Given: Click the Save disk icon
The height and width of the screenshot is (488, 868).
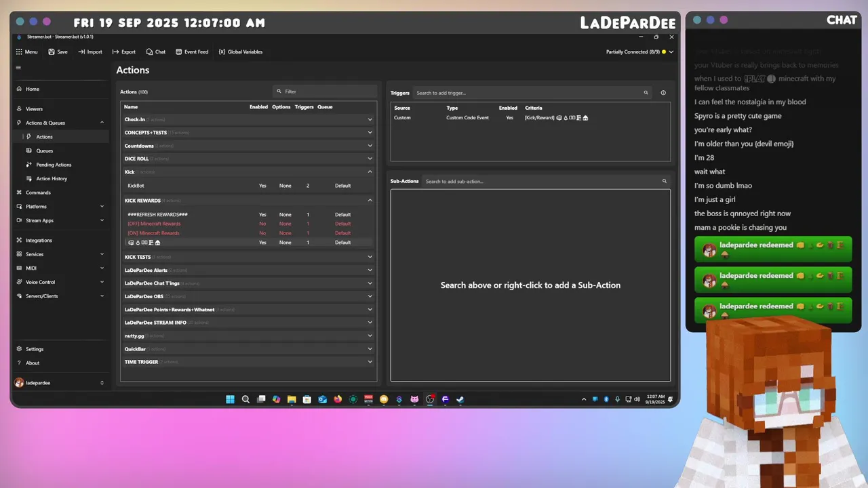Looking at the screenshot, I should click(52, 52).
